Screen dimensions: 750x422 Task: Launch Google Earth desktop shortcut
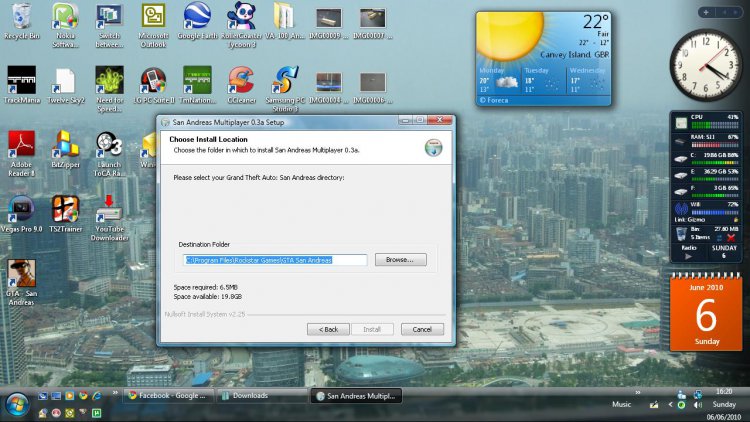pyautogui.click(x=197, y=22)
